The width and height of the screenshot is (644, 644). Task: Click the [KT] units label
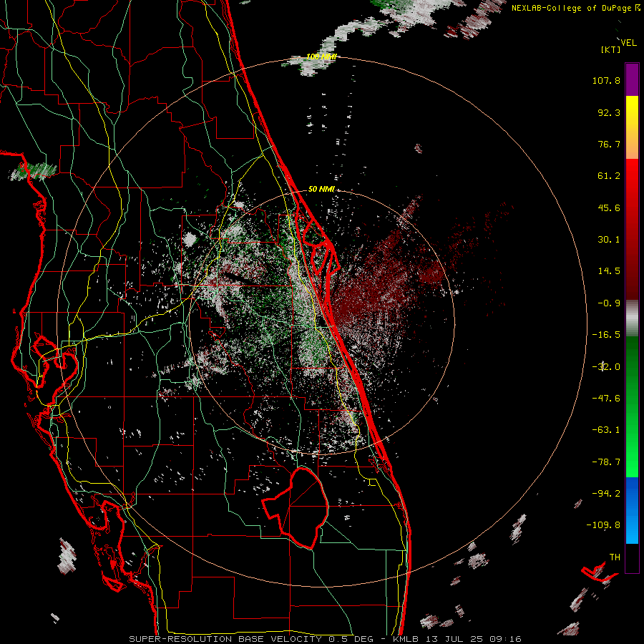(611, 49)
